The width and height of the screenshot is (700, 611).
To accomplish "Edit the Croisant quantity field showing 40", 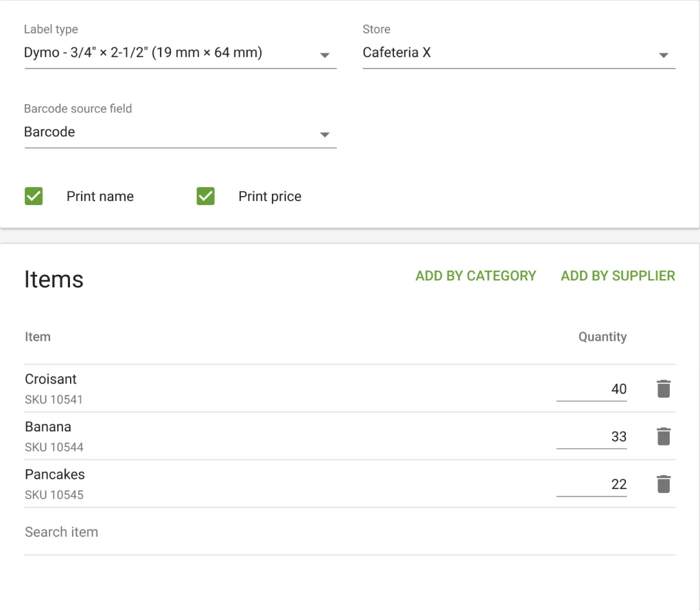I will coord(592,389).
